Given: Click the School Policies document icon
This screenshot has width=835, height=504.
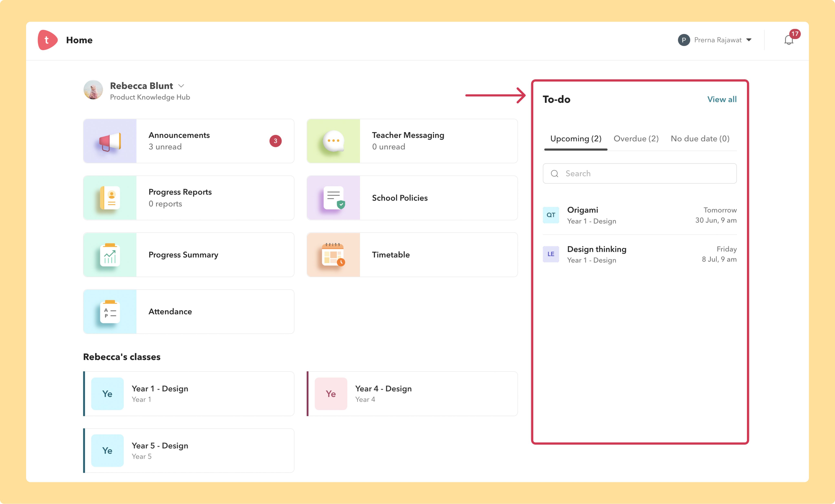Looking at the screenshot, I should (x=333, y=198).
